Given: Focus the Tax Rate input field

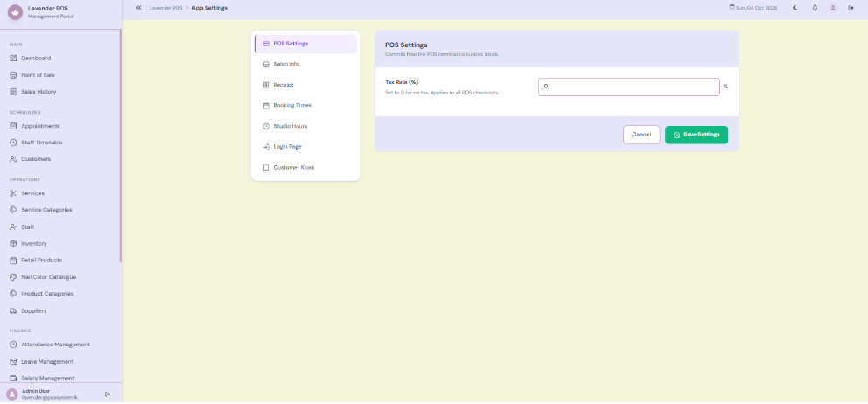Looking at the screenshot, I should pos(629,87).
